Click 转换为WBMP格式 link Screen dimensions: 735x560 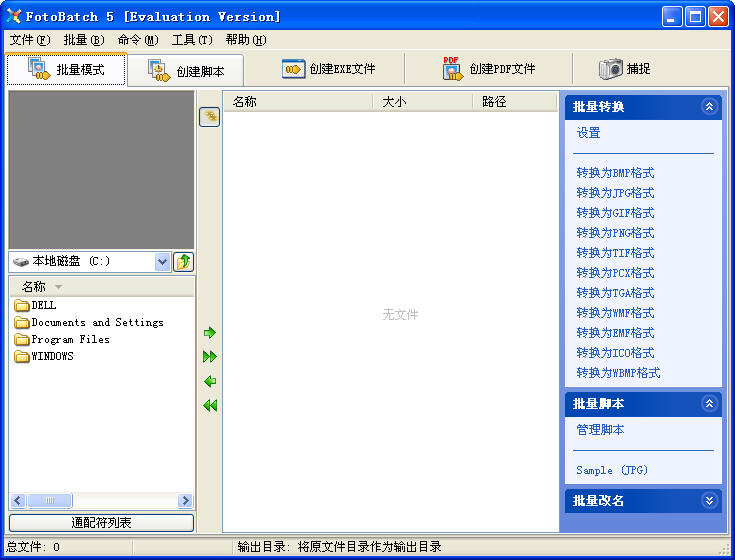point(618,373)
